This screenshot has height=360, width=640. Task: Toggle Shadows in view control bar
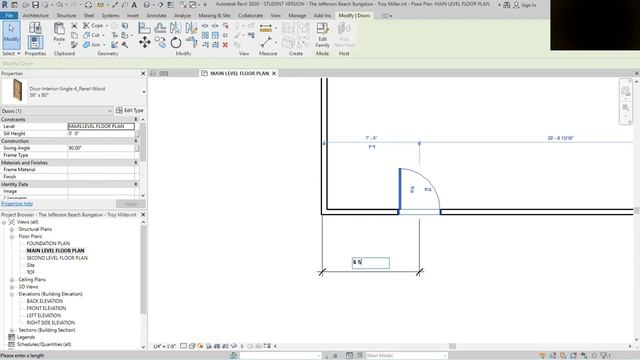209,346
